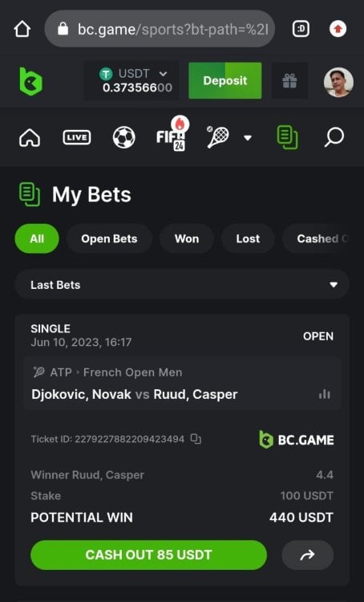Open the browser tab switcher icon
Viewport: 364px width, 602px height.
(x=301, y=29)
